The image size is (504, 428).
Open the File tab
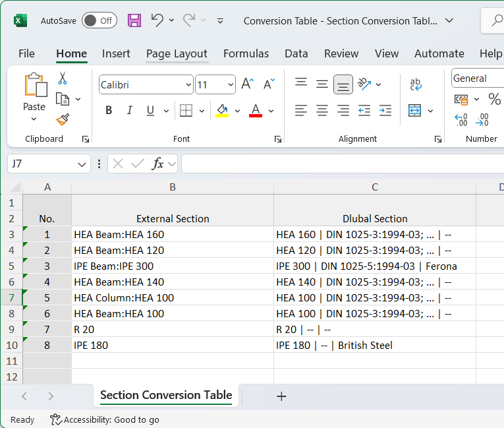click(26, 53)
